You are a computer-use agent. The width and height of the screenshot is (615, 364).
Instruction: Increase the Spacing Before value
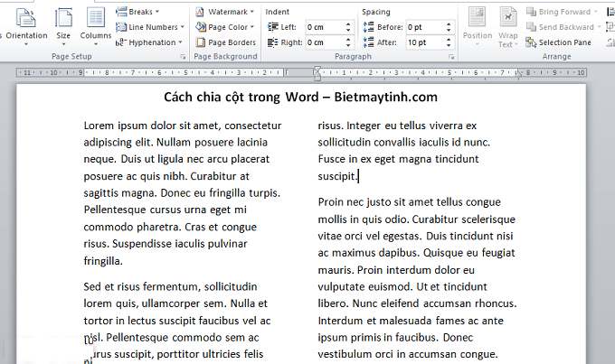click(449, 24)
